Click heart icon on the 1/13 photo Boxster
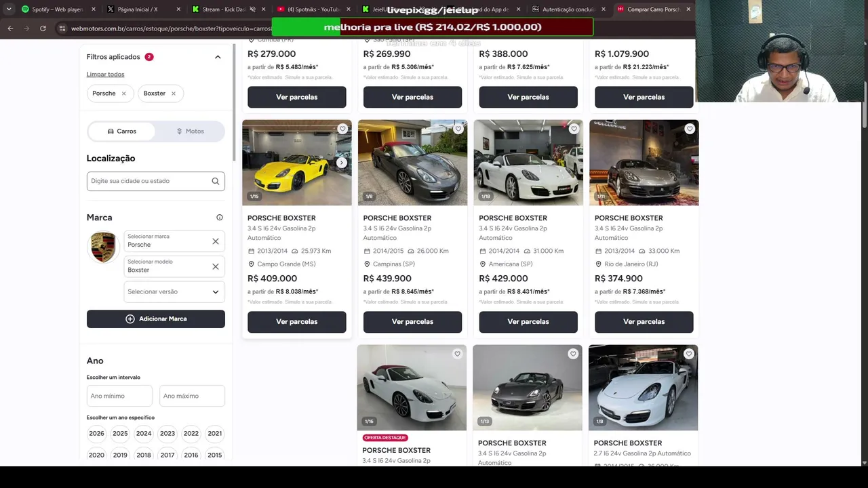 [573, 354]
